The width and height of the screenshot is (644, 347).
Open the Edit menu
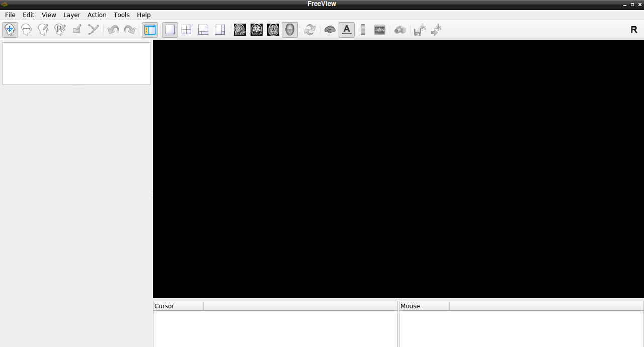(x=29, y=15)
